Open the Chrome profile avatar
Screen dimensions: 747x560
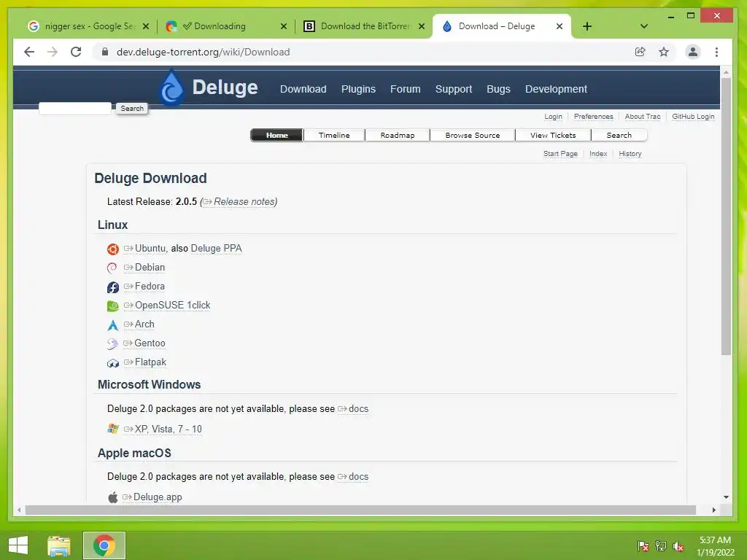693,52
